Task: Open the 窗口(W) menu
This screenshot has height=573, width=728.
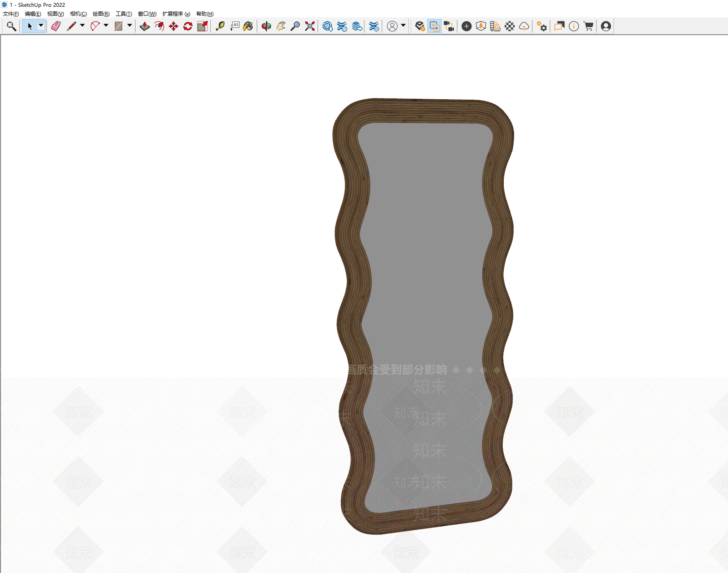Action: click(x=147, y=14)
